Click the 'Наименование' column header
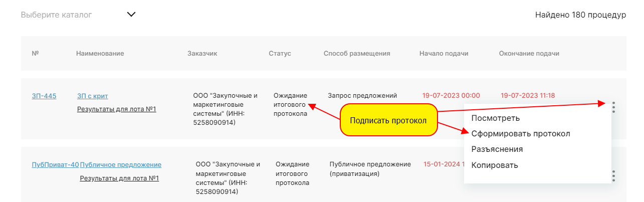 point(100,54)
